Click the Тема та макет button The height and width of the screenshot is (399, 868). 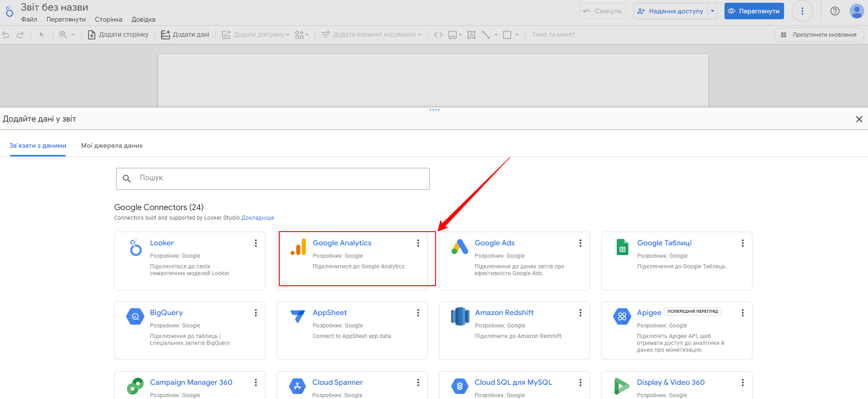553,35
